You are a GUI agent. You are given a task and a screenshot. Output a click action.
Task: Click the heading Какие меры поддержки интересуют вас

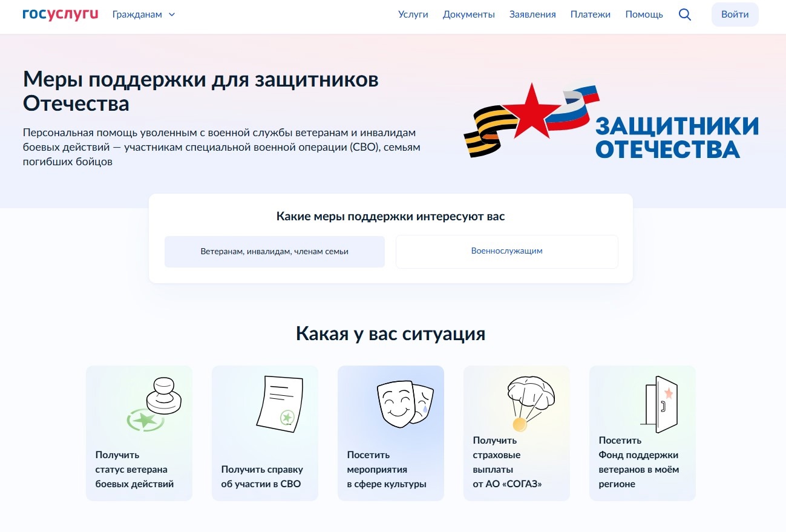391,216
